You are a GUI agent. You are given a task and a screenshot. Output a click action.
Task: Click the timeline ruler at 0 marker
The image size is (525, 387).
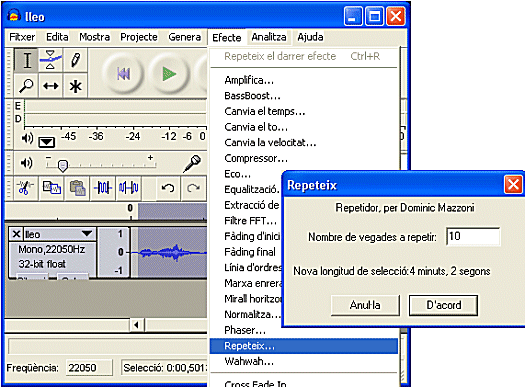(130, 211)
